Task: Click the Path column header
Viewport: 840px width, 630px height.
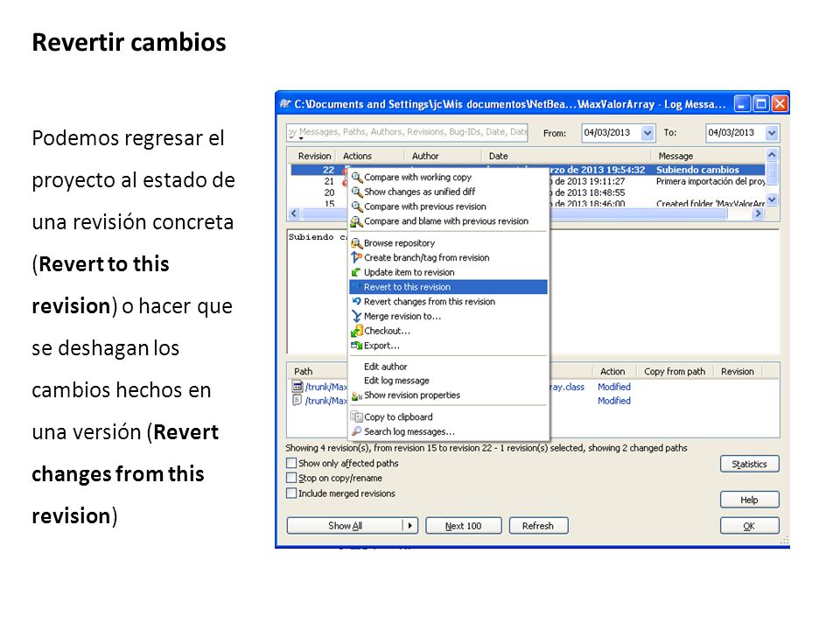Action: tap(304, 371)
